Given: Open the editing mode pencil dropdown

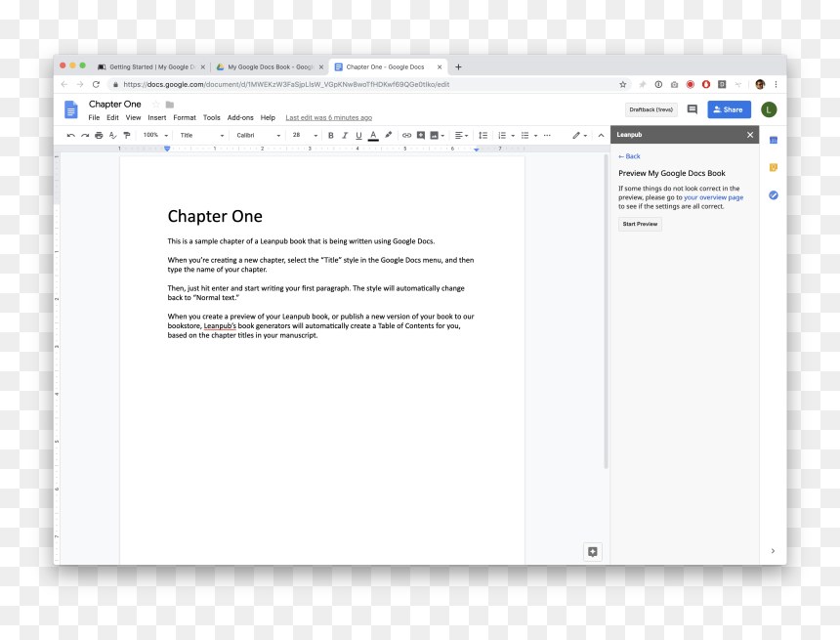Looking at the screenshot, I should click(x=579, y=136).
